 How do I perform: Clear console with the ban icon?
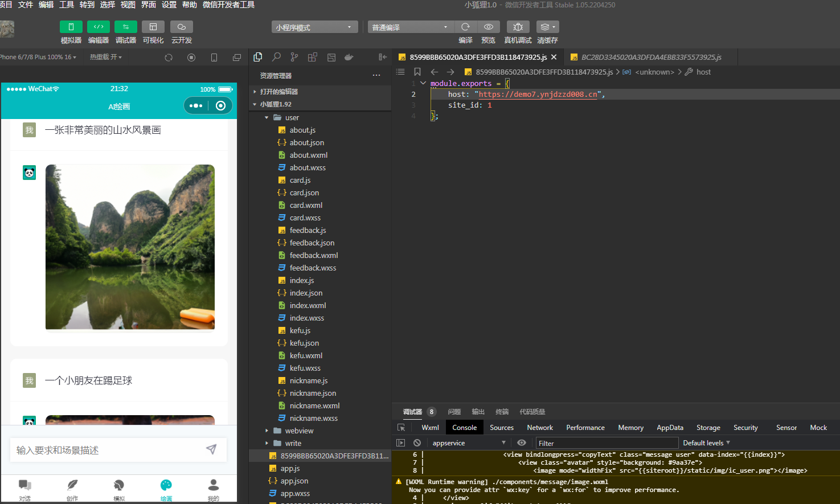[x=417, y=443]
